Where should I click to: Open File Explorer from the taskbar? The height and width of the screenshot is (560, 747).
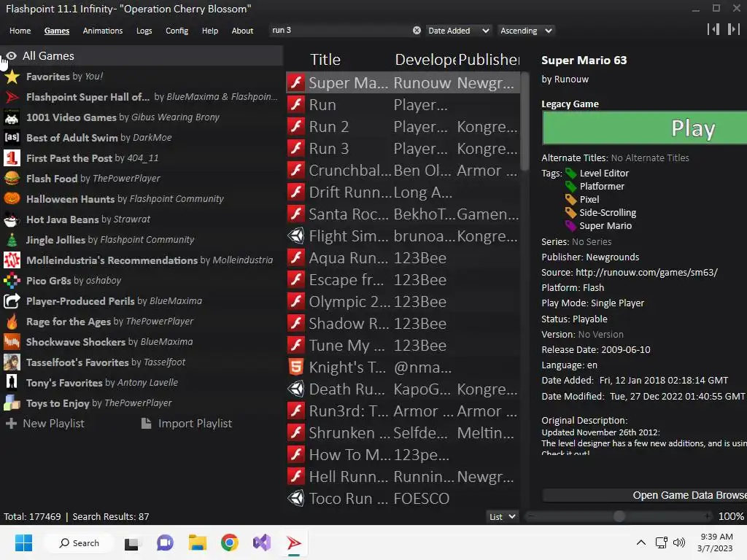point(197,542)
